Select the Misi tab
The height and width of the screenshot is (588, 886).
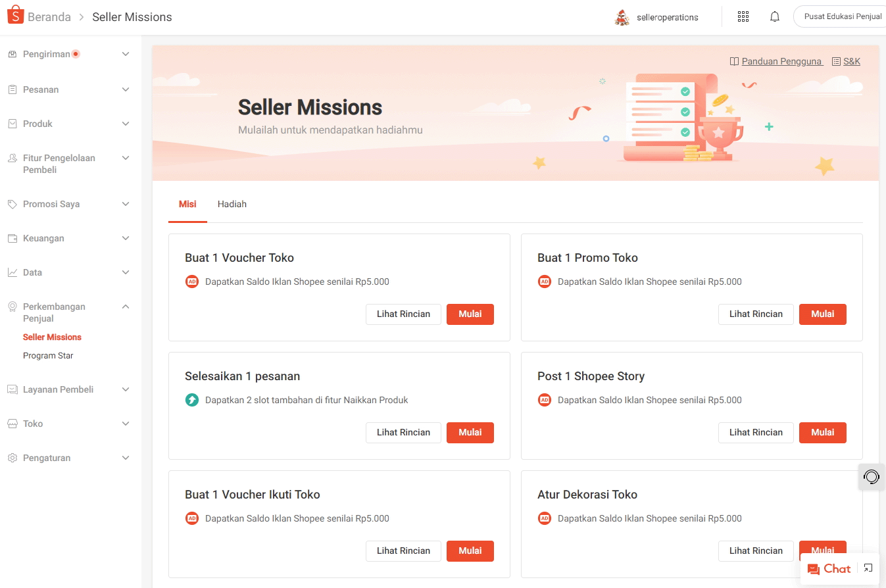(x=187, y=204)
